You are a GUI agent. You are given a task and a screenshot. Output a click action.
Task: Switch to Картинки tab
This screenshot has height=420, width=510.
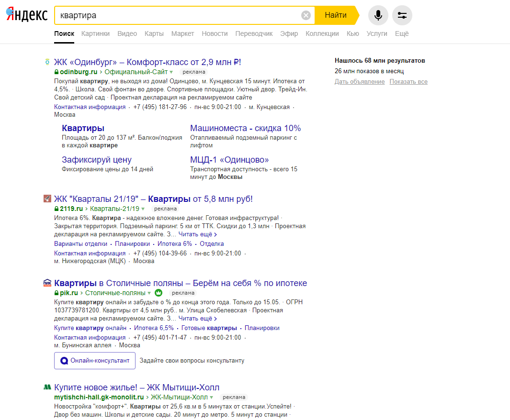[x=95, y=33]
